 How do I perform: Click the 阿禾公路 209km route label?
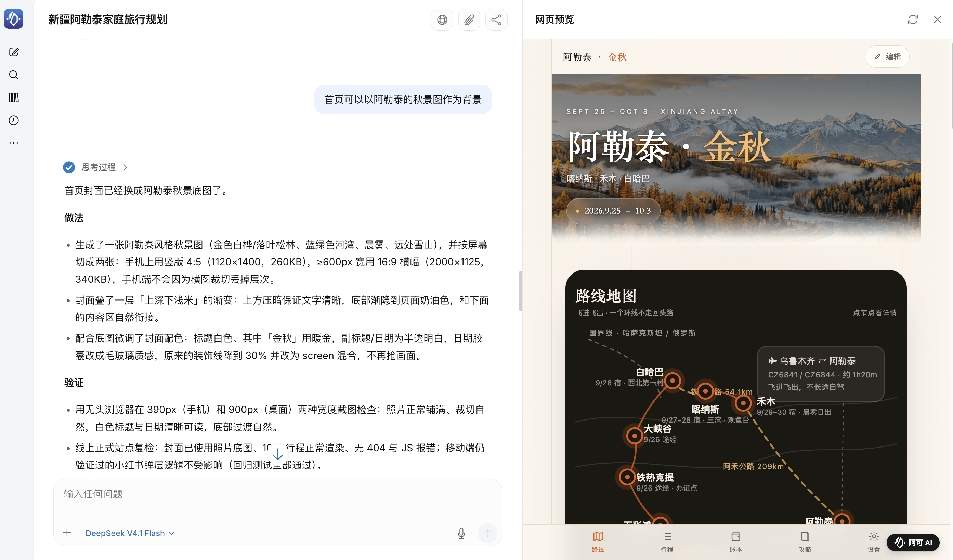[753, 466]
